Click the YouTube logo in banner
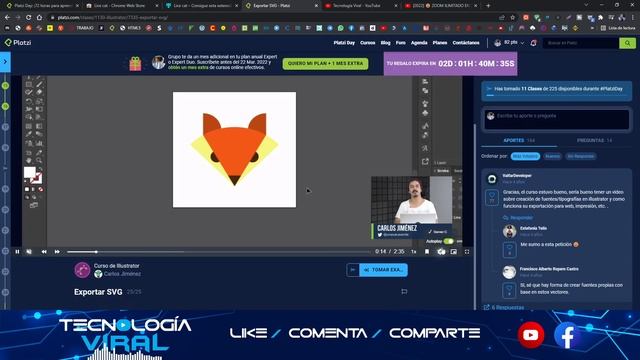Image resolution: width=640 pixels, height=360 pixels. tap(531, 335)
